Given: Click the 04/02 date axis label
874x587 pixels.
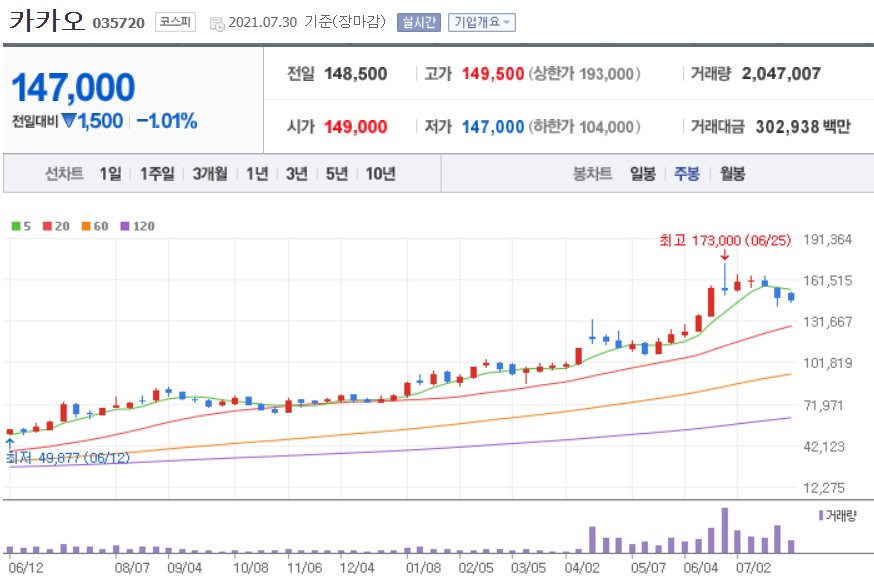Looking at the screenshot, I should click(582, 567).
